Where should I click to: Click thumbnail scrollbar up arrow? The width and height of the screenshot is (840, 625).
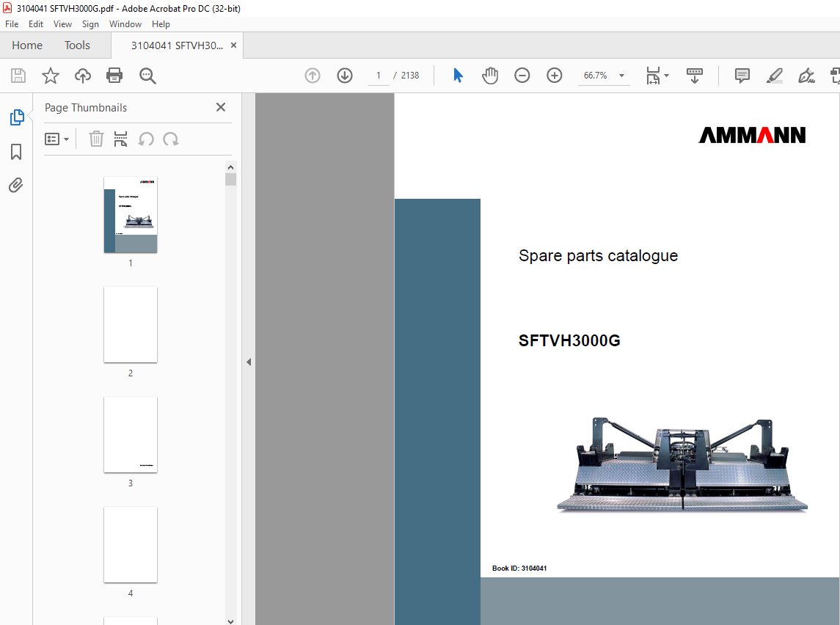(231, 167)
